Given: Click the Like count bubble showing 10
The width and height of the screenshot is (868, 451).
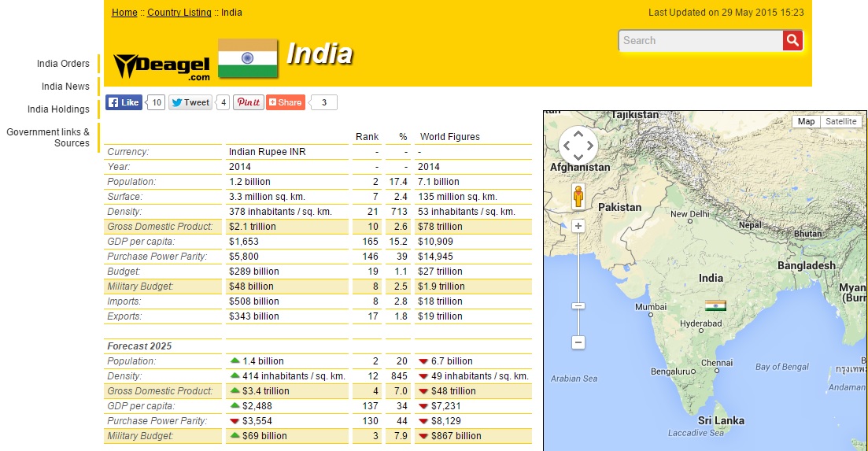Looking at the screenshot, I should (157, 102).
